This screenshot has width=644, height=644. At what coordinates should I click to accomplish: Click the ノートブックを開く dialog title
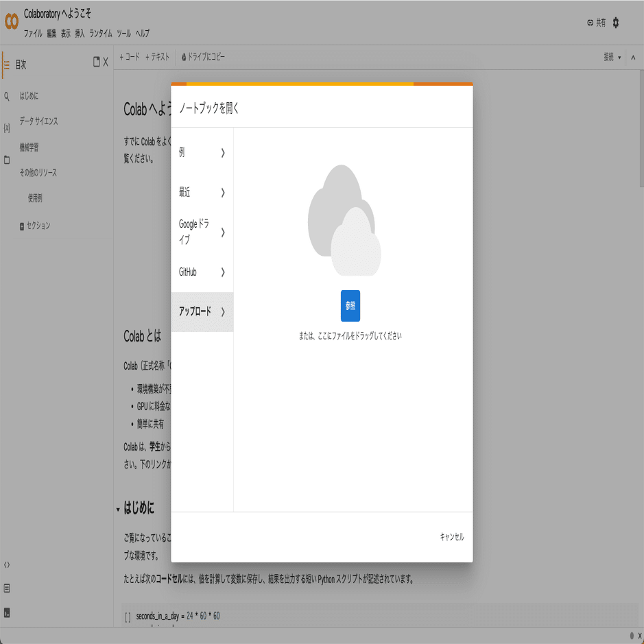click(x=209, y=108)
